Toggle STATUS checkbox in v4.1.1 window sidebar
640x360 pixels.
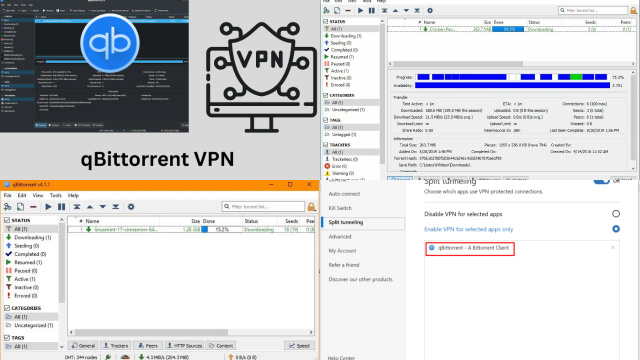click(7, 220)
